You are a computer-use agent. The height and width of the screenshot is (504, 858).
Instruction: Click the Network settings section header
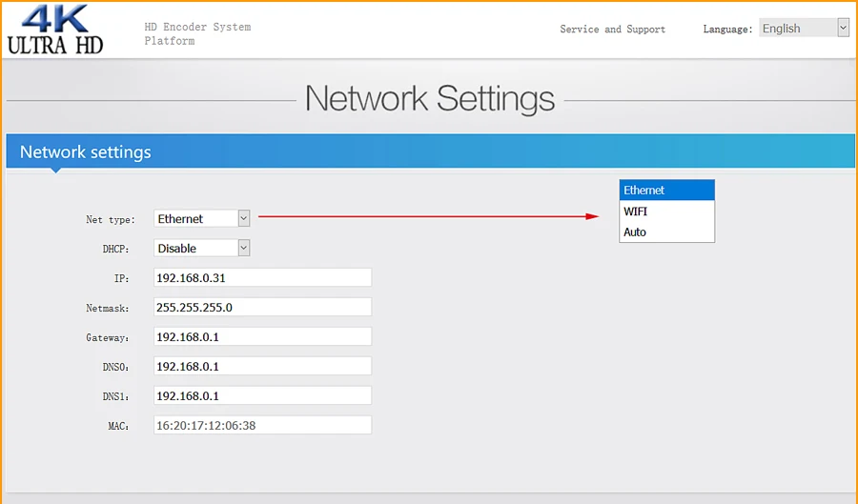point(430,151)
